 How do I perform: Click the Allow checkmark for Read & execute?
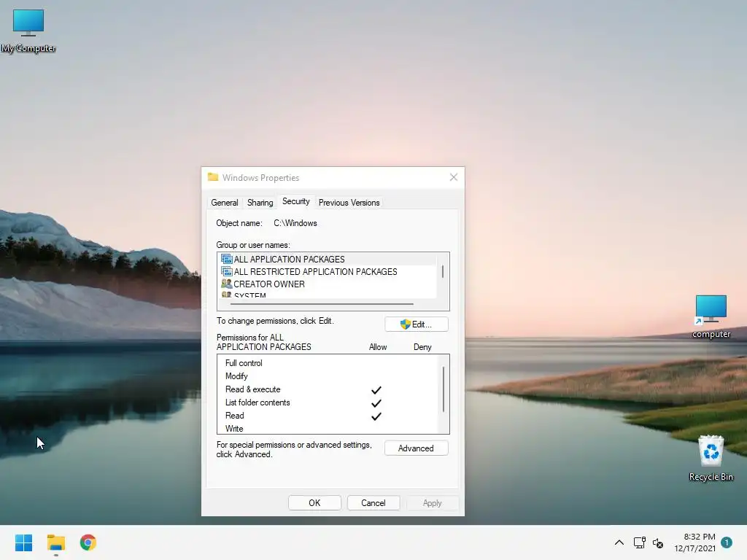(376, 390)
